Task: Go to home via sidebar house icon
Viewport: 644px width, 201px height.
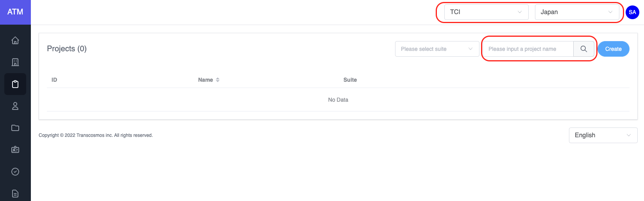Action: tap(15, 40)
